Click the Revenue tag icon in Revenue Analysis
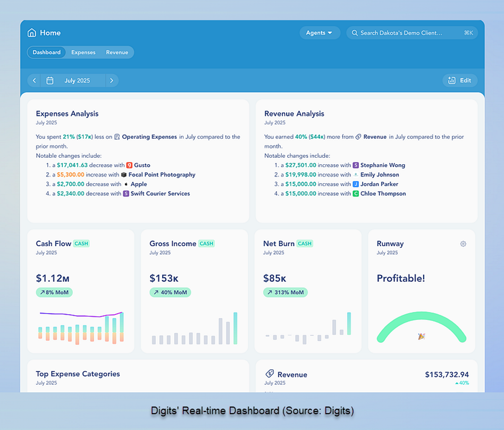504x430 pixels. point(358,137)
